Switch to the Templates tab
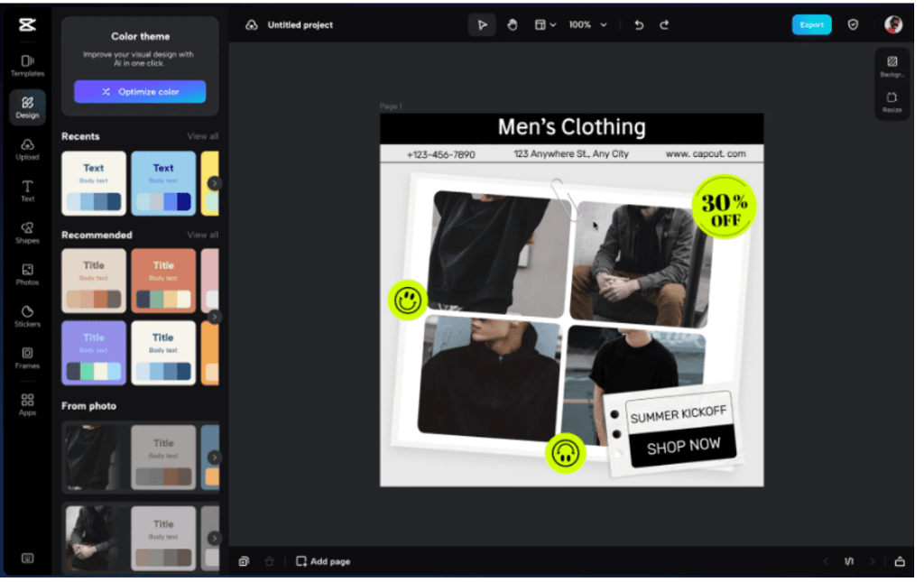Screen dimensions: 924x582 click(x=27, y=64)
